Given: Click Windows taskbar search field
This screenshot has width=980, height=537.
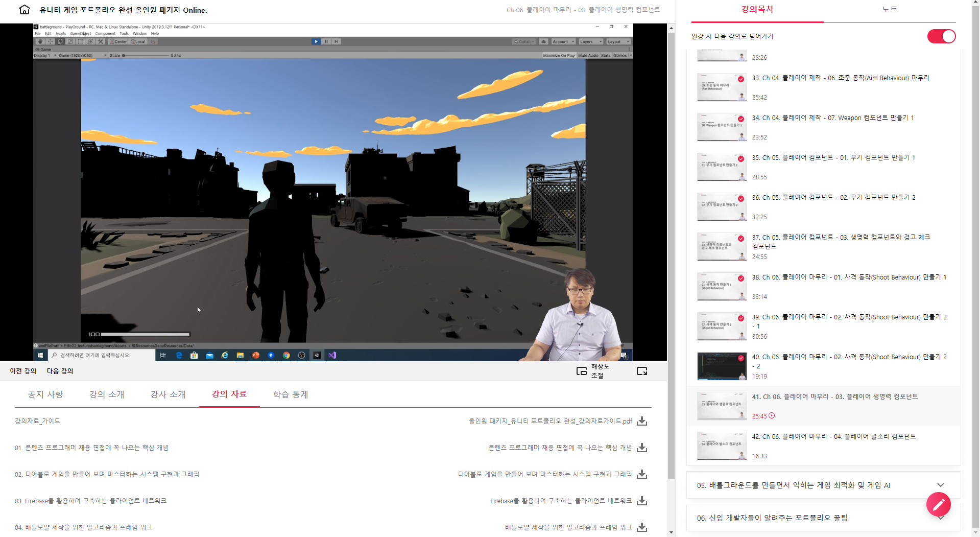Looking at the screenshot, I should pyautogui.click(x=101, y=355).
